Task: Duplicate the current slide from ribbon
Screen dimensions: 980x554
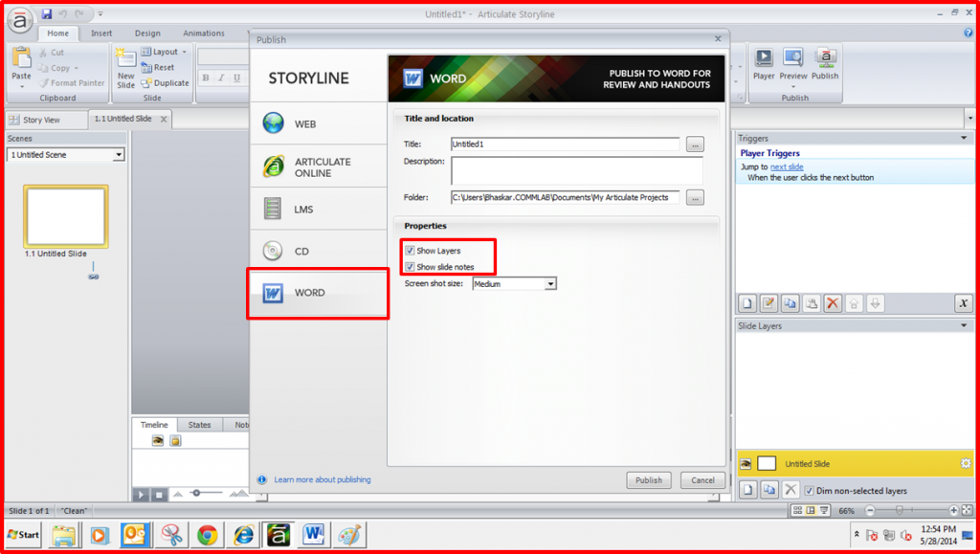Action: [165, 83]
